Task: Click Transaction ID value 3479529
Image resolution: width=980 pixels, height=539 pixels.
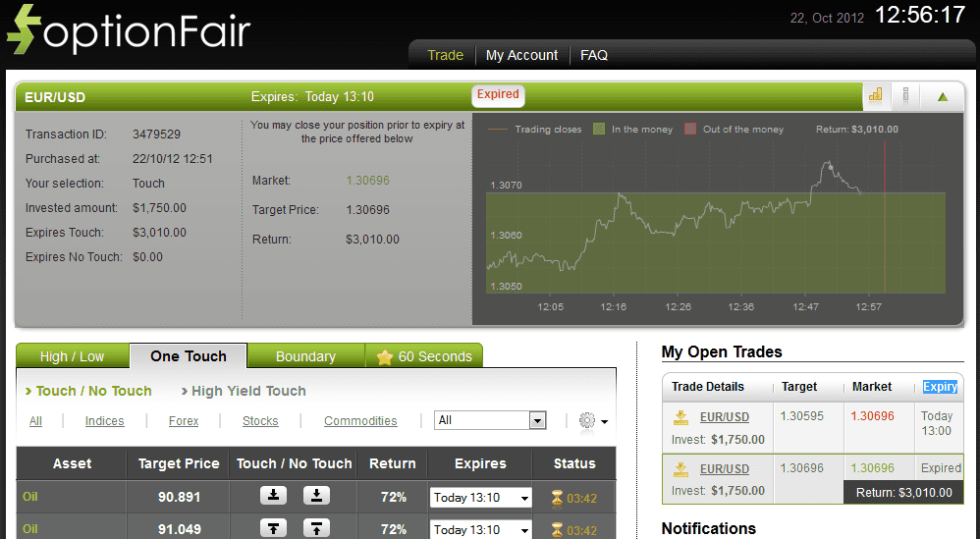Action: 156,135
